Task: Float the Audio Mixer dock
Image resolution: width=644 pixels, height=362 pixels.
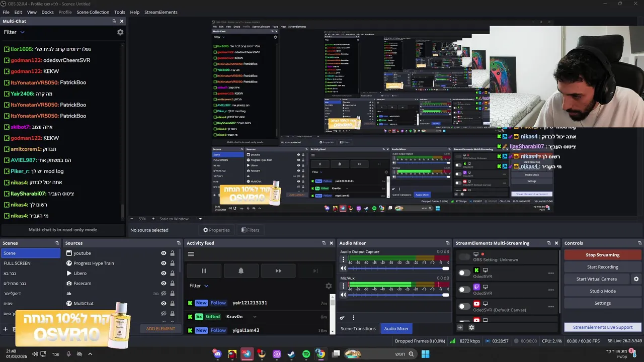Action: pyautogui.click(x=448, y=243)
